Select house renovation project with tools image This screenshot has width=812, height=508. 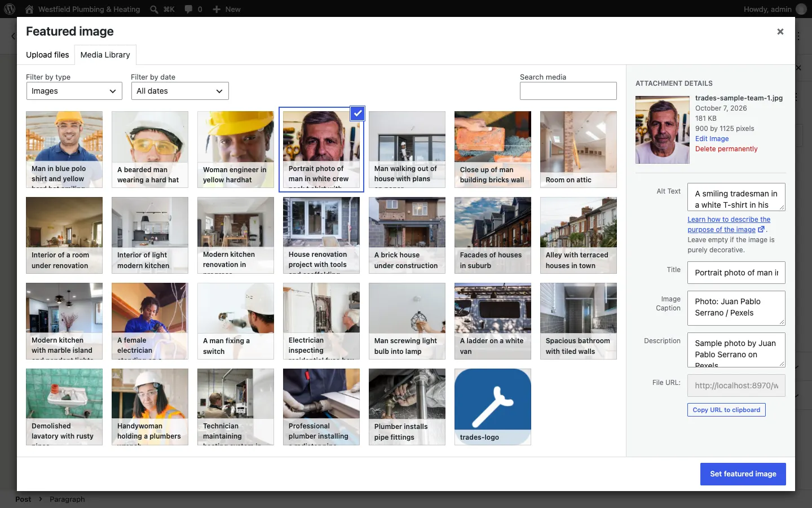(321, 235)
